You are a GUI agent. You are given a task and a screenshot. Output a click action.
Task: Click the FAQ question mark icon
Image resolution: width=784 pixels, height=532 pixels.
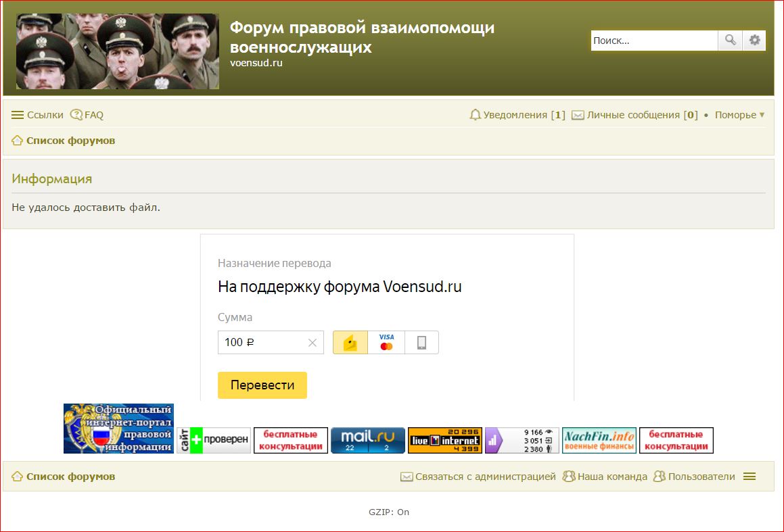(x=76, y=115)
